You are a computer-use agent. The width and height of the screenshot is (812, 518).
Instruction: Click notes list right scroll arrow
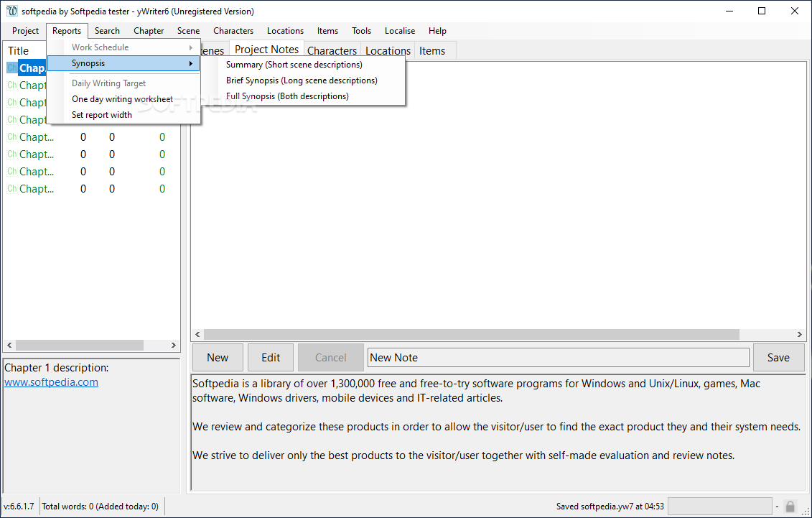[800, 335]
